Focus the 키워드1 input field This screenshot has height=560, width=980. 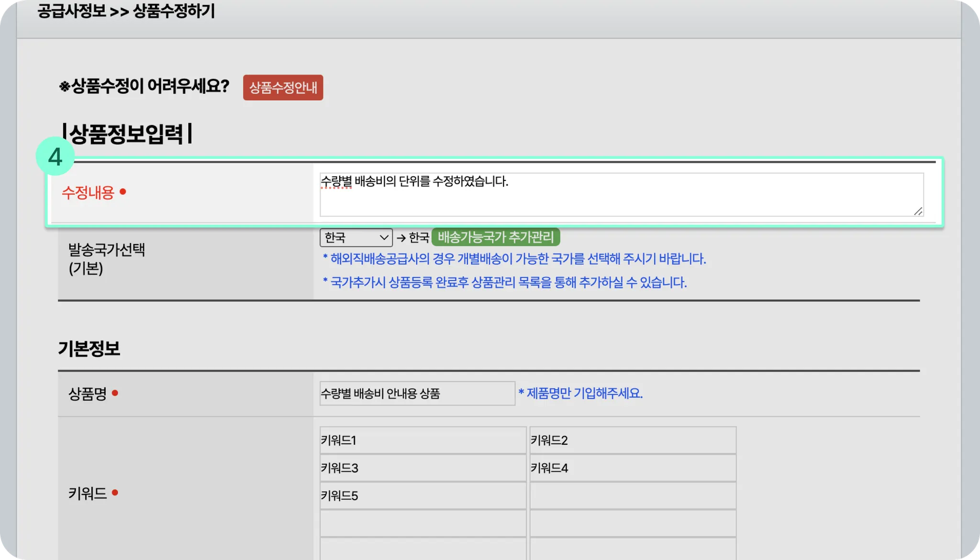423,440
